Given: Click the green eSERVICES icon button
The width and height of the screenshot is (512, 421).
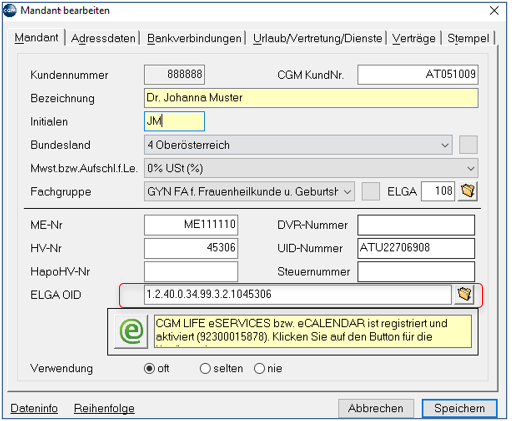Looking at the screenshot, I should [131, 331].
